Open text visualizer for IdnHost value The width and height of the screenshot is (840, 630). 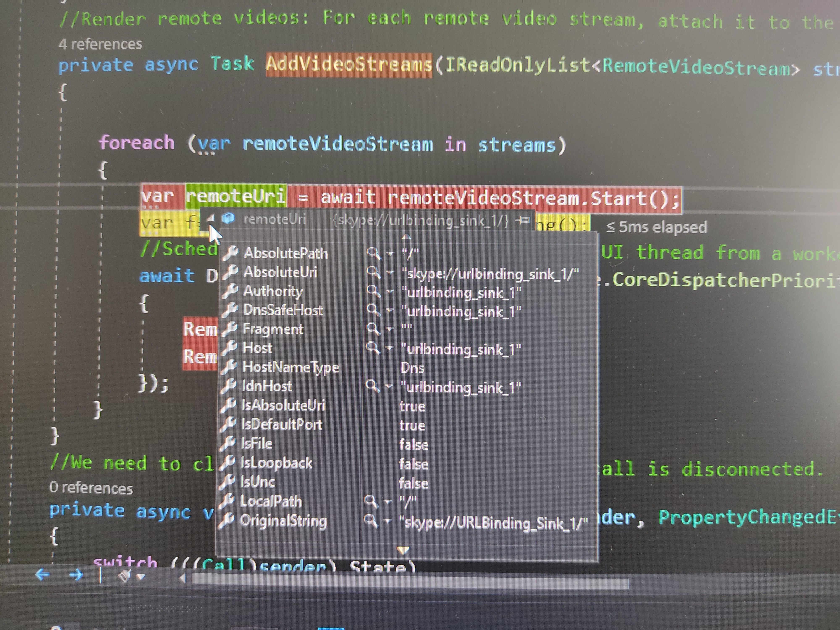(373, 386)
